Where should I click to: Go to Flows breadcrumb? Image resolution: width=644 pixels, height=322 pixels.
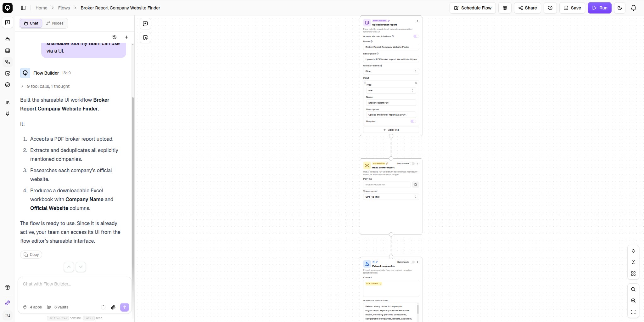(64, 8)
